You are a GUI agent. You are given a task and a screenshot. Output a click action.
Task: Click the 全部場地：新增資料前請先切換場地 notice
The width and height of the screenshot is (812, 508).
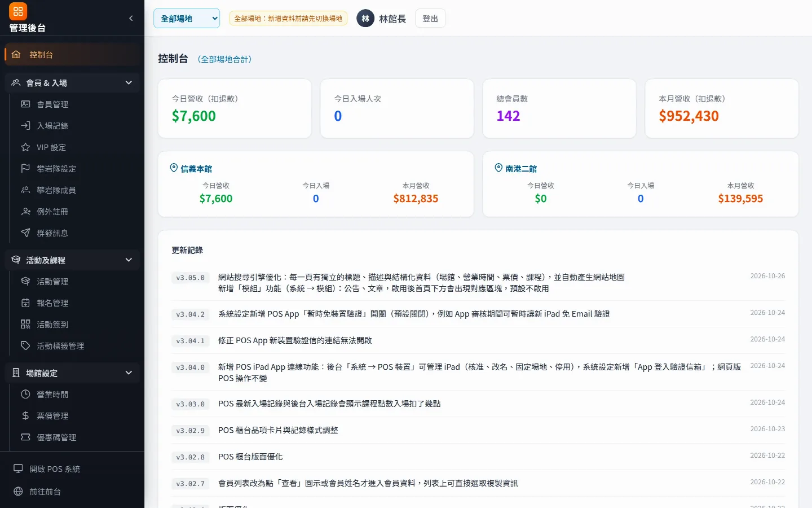click(288, 18)
